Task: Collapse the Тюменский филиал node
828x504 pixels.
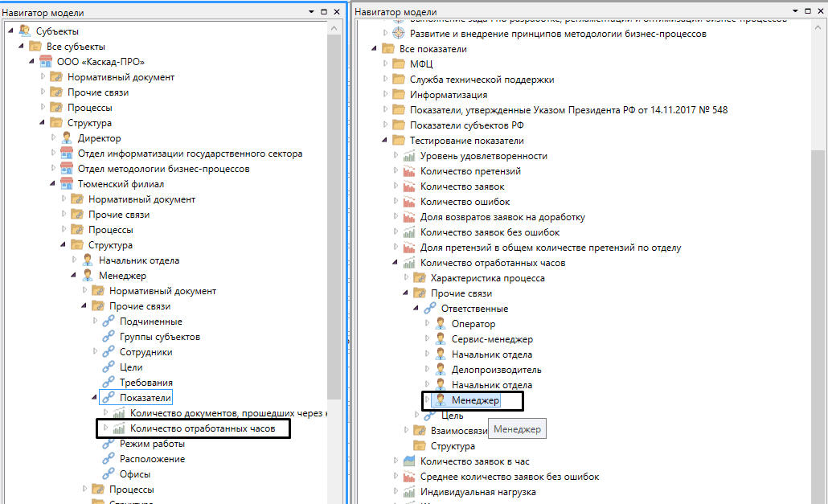Action: coord(53,183)
